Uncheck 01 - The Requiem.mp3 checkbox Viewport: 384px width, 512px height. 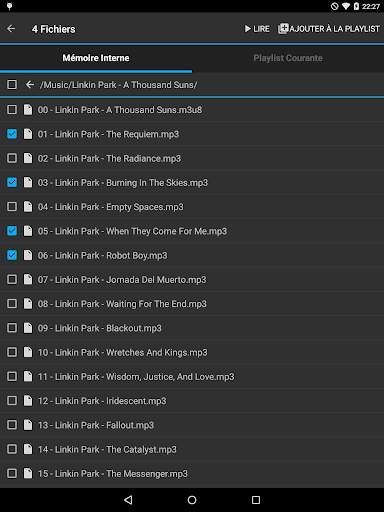pos(12,134)
